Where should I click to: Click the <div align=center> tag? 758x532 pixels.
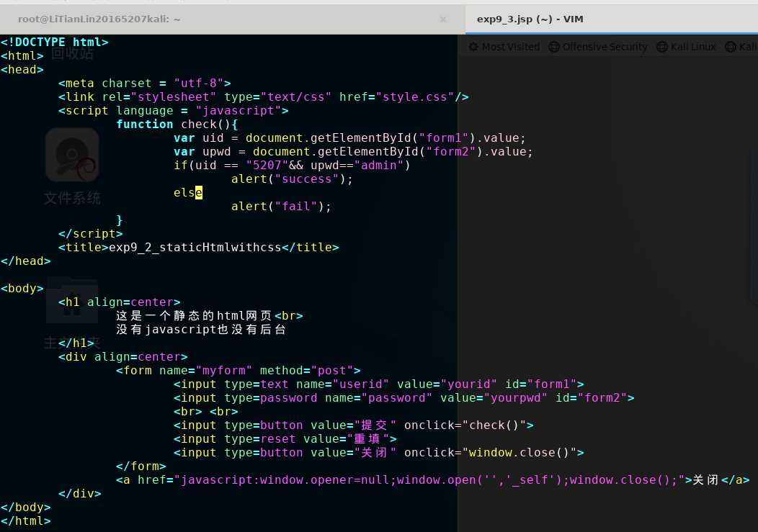click(122, 356)
